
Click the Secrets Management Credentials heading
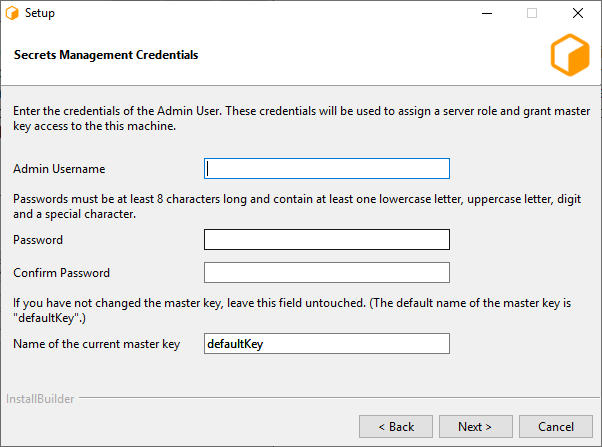106,55
